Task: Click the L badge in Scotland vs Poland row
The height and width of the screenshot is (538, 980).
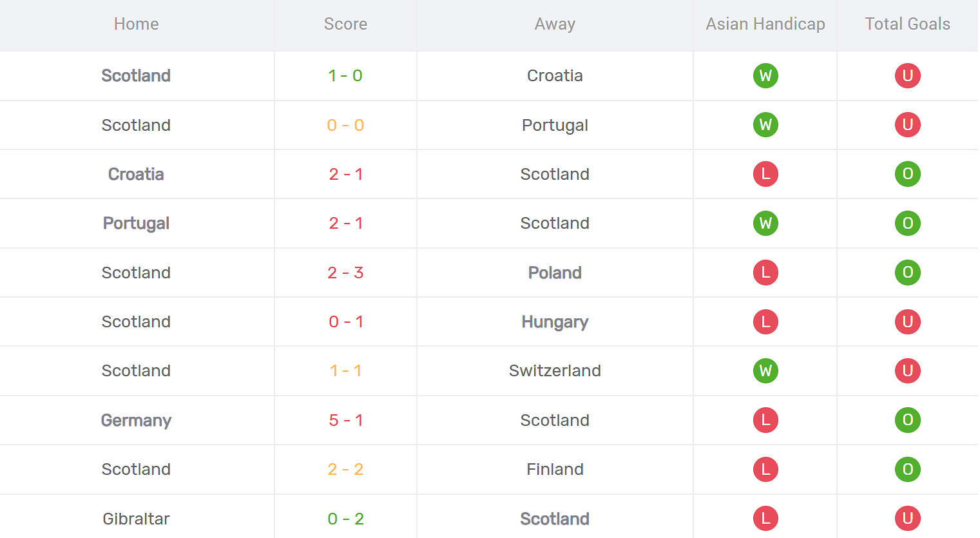Action: click(x=765, y=273)
